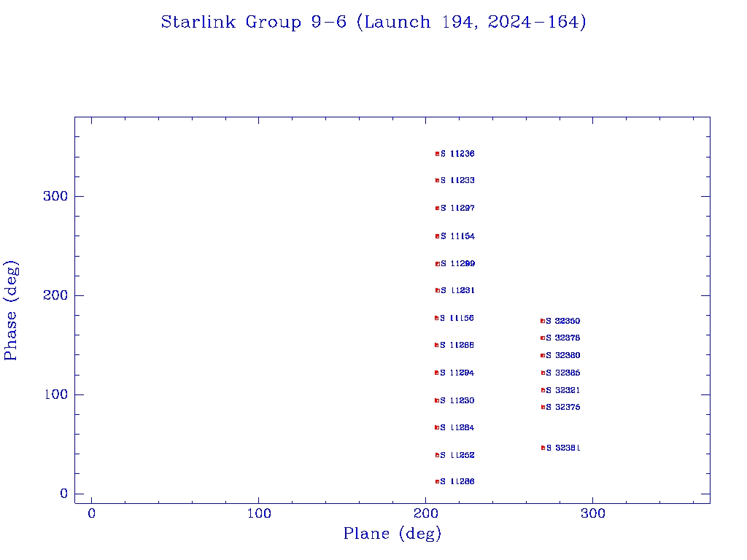Click the red marker beside S 32378
Image resolution: width=747 pixels, height=560 pixels.
click(x=543, y=338)
